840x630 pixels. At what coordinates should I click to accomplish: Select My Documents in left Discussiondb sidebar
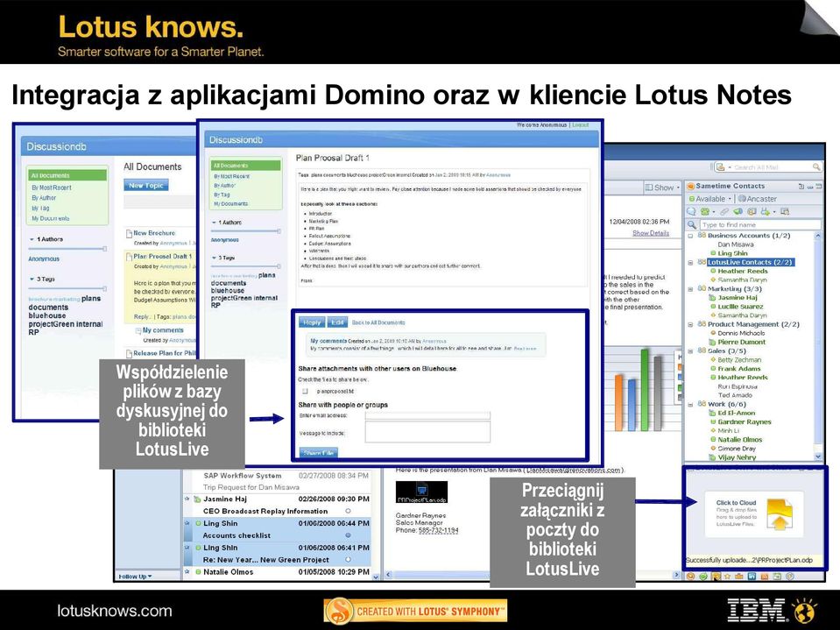tap(50, 218)
